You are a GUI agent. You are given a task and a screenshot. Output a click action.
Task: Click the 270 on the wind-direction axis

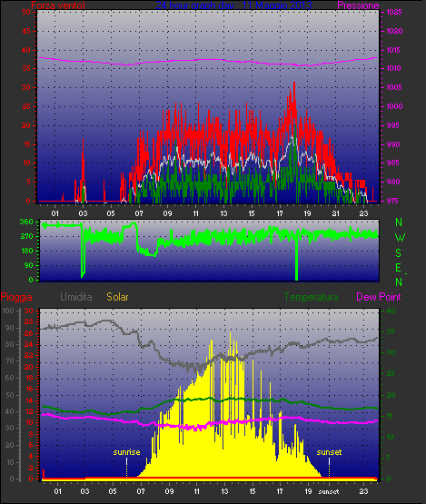click(x=26, y=237)
